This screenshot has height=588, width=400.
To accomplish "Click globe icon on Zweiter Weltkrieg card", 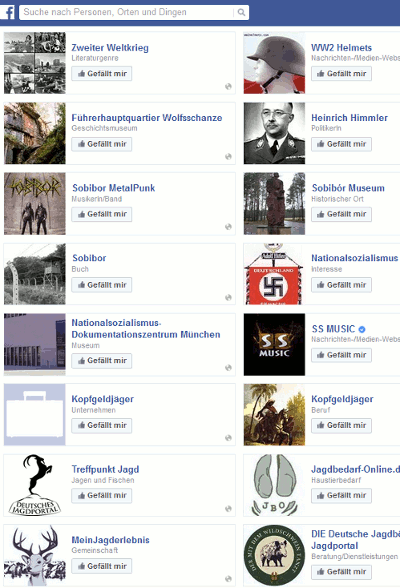I will pyautogui.click(x=228, y=86).
